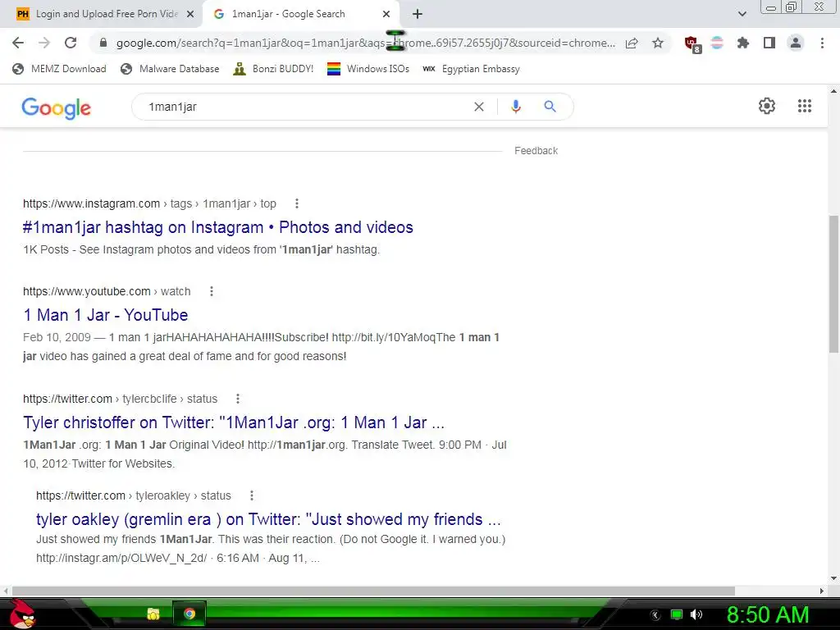Select the Chrome taskbar icon
This screenshot has width=840, height=630.
click(189, 614)
